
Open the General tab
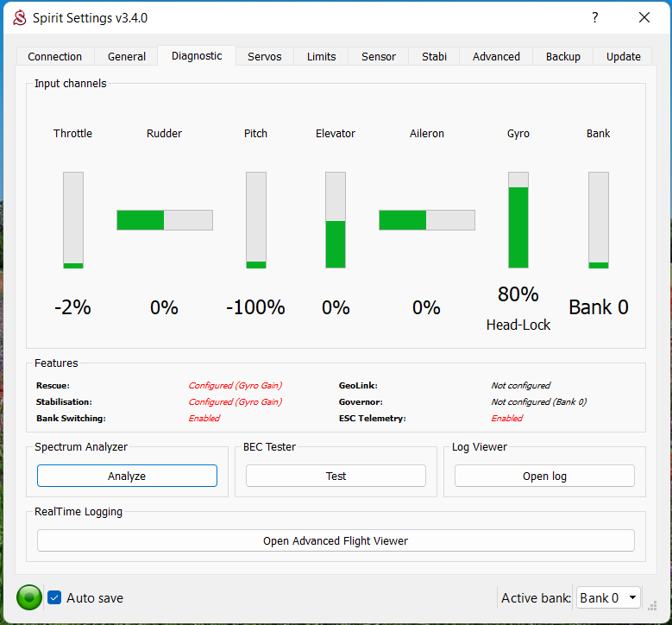point(127,57)
